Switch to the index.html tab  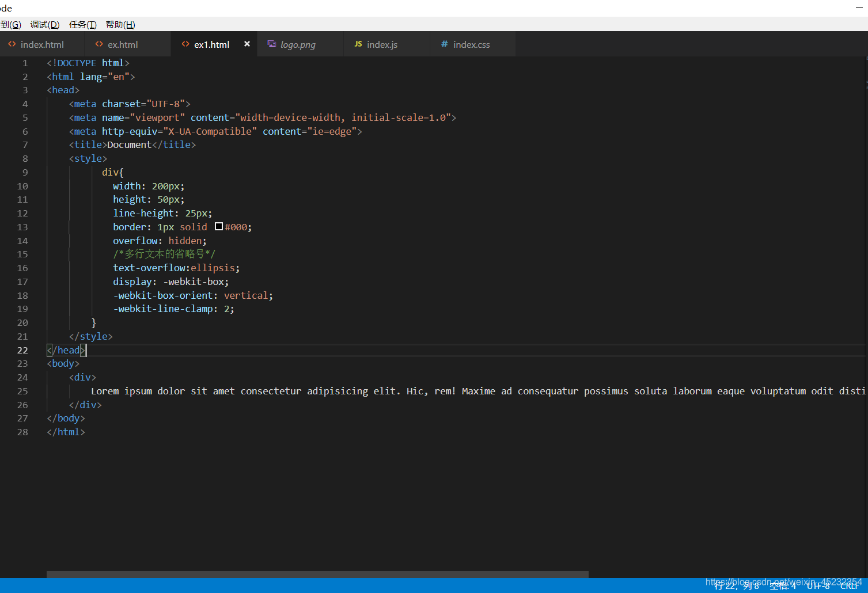tap(42, 44)
